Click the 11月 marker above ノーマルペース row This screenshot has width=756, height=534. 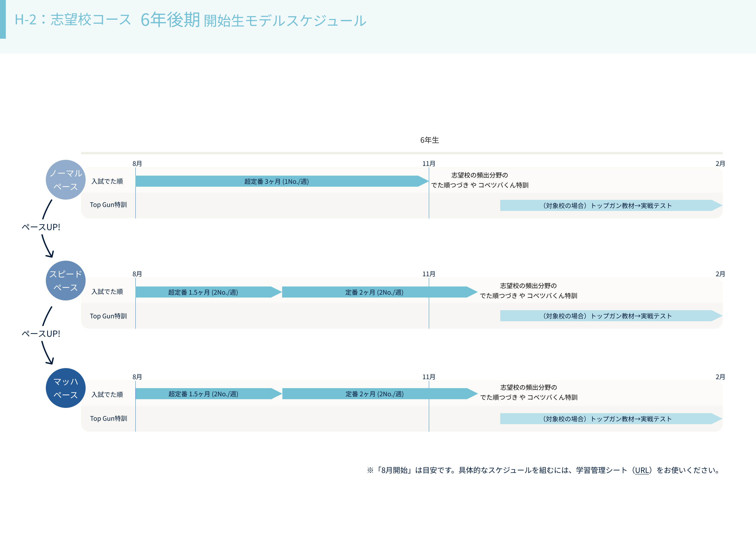coord(429,164)
